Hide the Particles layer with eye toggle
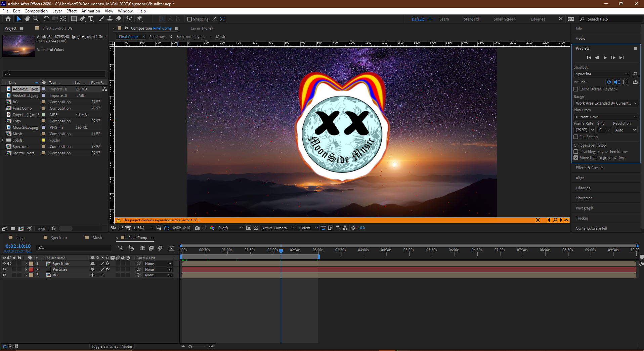This screenshot has height=351, width=644. [x=4, y=269]
